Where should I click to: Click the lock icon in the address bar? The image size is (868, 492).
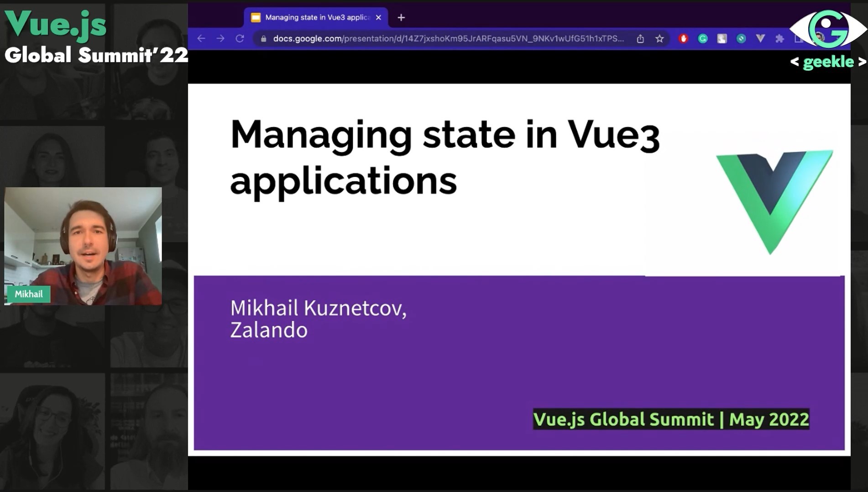click(263, 39)
